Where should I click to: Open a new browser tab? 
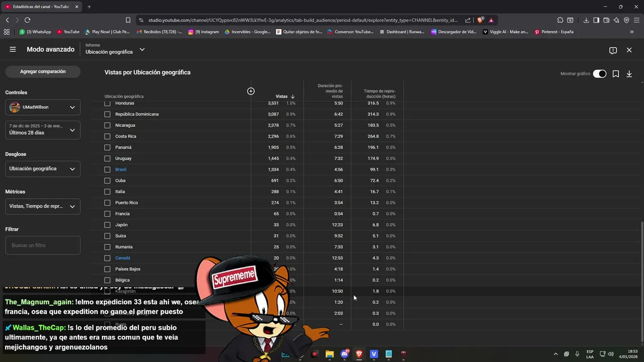point(89,7)
